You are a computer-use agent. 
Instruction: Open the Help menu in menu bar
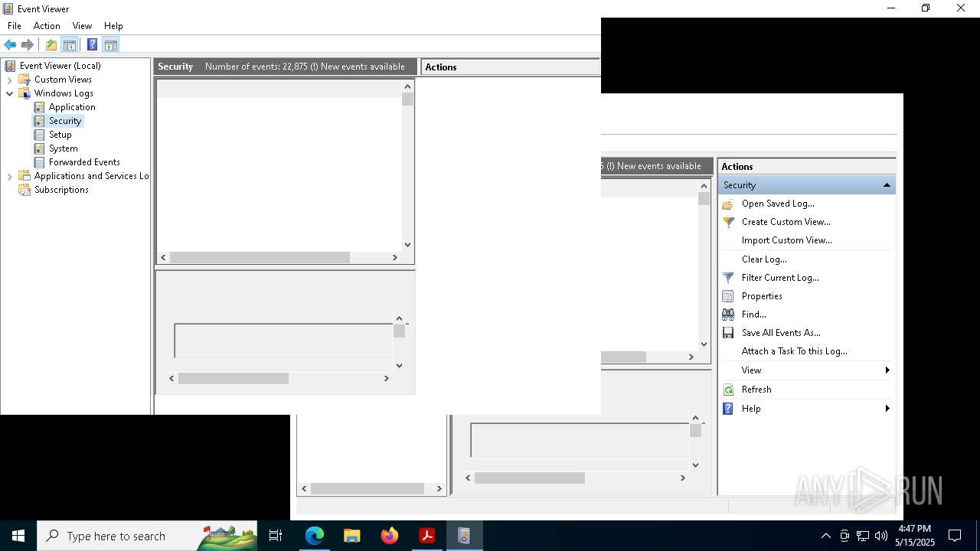(113, 26)
